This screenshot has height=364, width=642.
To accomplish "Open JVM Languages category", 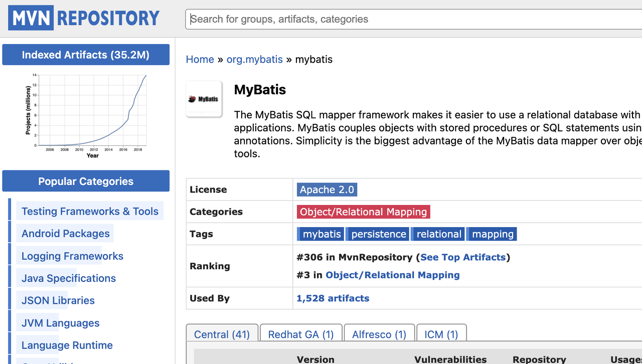I will click(60, 323).
